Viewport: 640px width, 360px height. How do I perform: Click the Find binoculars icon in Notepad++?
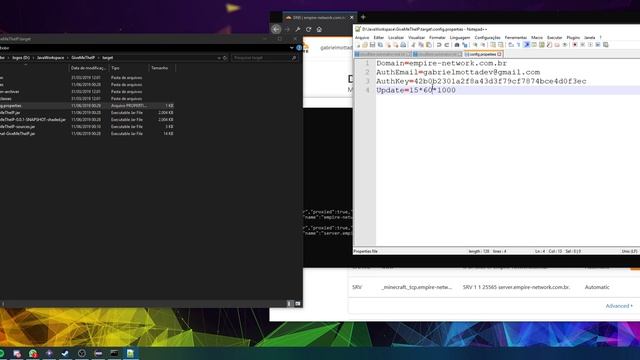click(x=457, y=45)
